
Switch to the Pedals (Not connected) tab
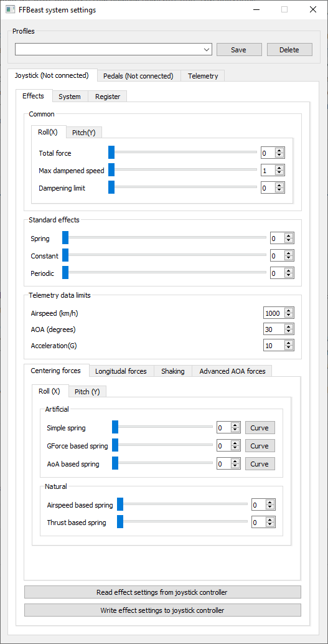(138, 76)
